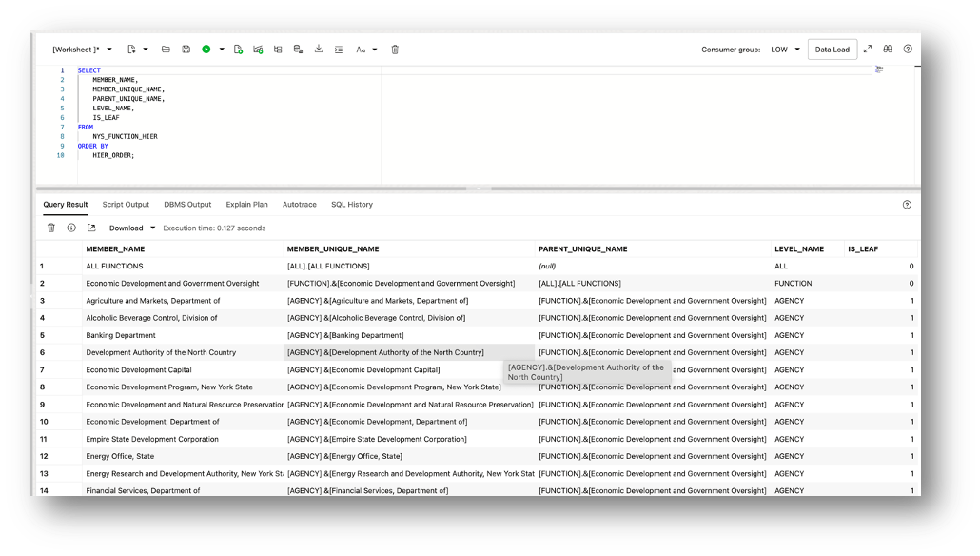Click the binoculars find icon

[x=888, y=49]
